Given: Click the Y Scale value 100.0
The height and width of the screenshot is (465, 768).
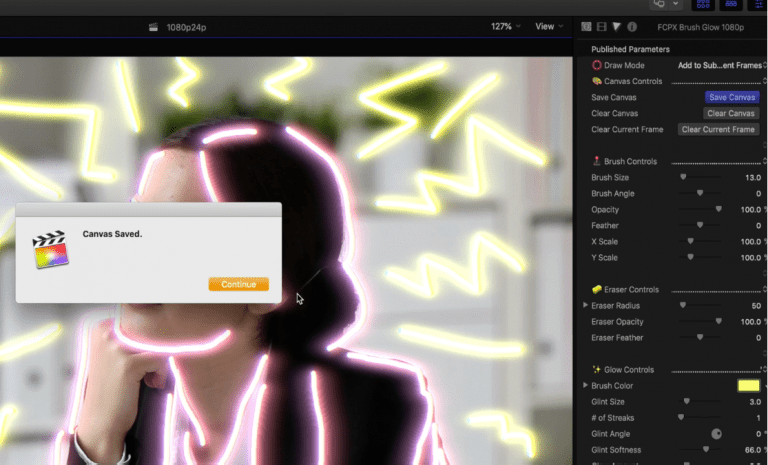Looking at the screenshot, I should click(751, 258).
